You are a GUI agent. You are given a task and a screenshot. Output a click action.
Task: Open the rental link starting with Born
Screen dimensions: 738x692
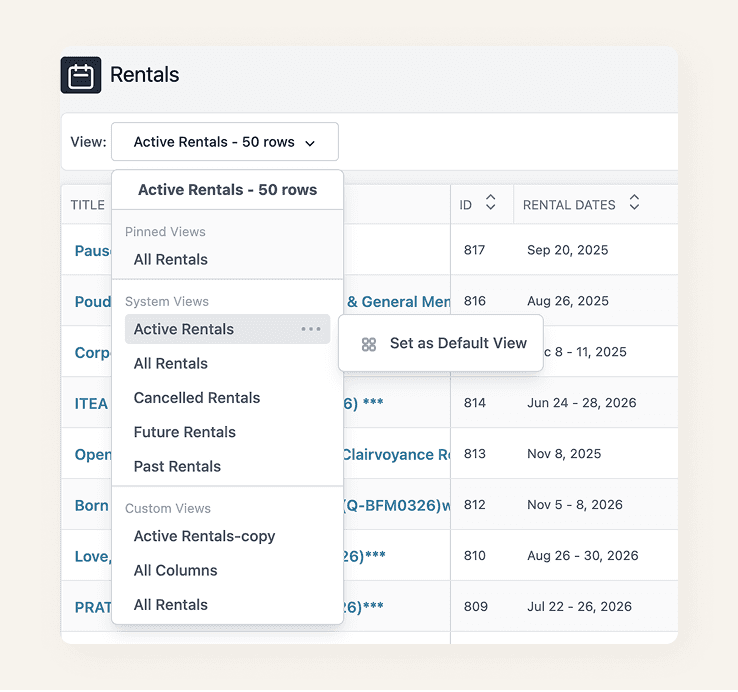point(92,506)
